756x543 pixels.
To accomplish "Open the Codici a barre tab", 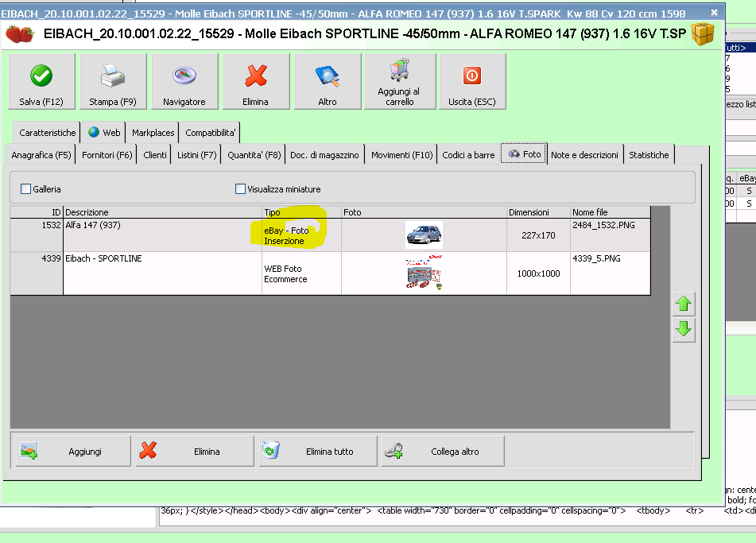I will click(468, 155).
